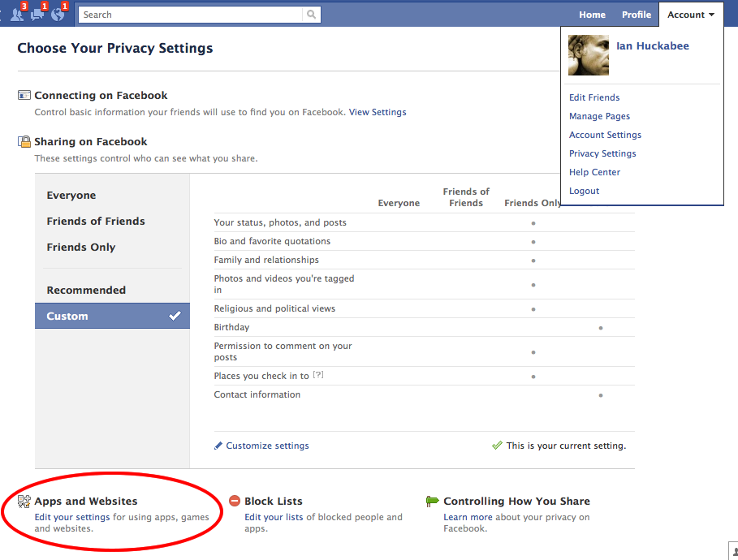
Task: Select the Recommended privacy preset
Action: (x=86, y=290)
